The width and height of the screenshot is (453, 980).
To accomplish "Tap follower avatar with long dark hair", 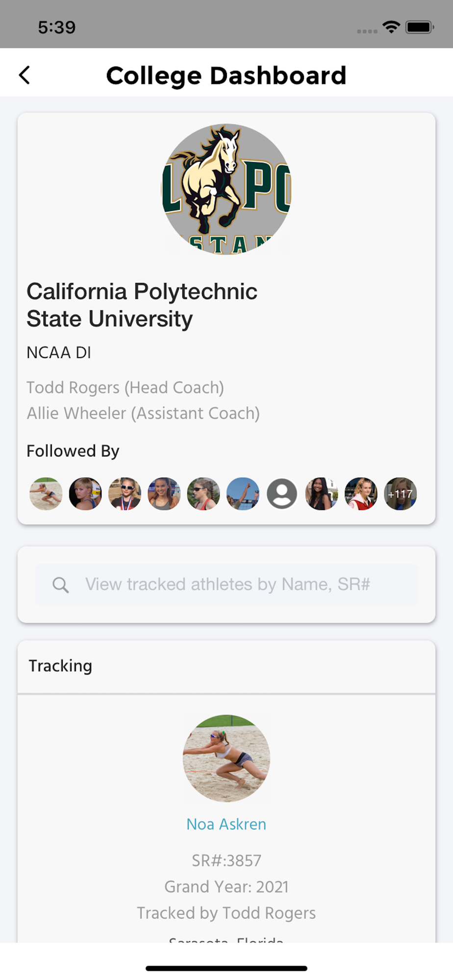I will 322,494.
